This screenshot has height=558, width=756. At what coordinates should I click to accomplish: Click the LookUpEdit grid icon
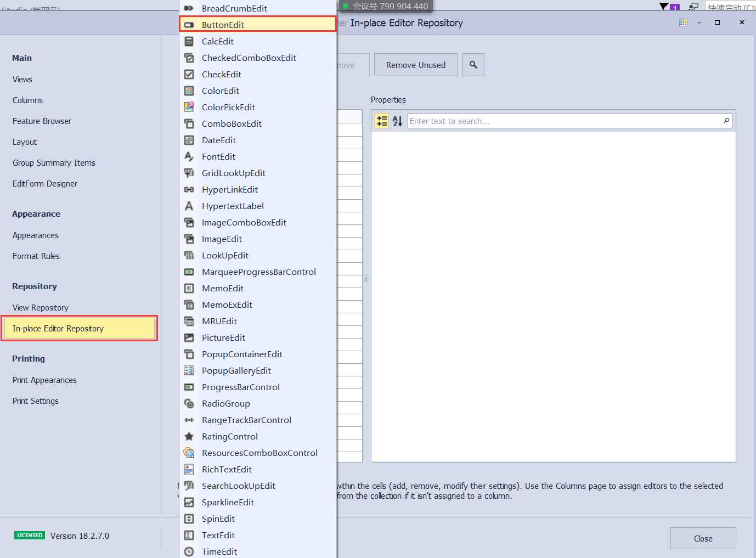click(x=189, y=255)
